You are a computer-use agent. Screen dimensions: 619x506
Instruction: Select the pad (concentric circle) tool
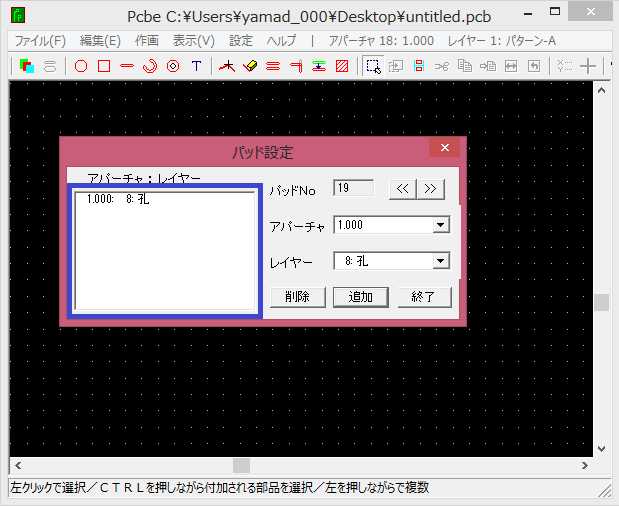173,66
